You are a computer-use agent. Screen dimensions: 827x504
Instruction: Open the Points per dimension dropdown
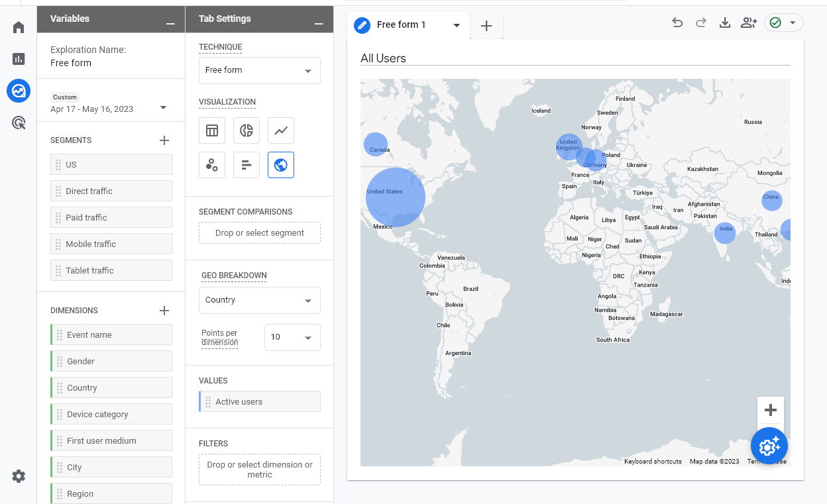pyautogui.click(x=292, y=337)
